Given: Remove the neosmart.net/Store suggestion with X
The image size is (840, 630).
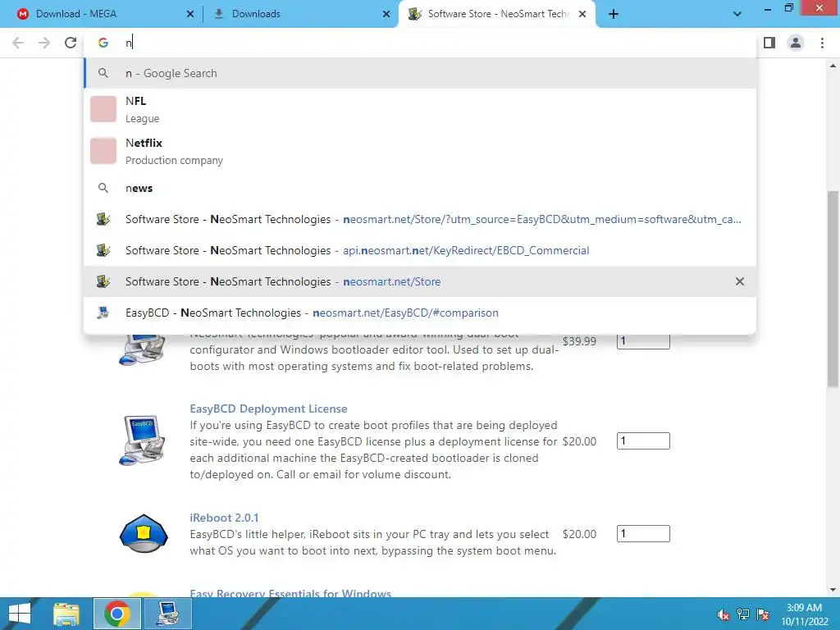Looking at the screenshot, I should pos(740,281).
